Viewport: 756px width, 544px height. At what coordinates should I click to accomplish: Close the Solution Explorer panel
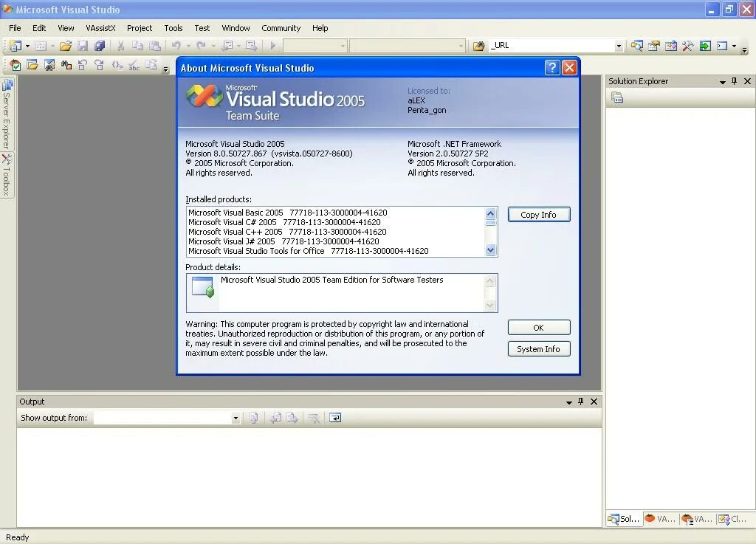tap(747, 81)
